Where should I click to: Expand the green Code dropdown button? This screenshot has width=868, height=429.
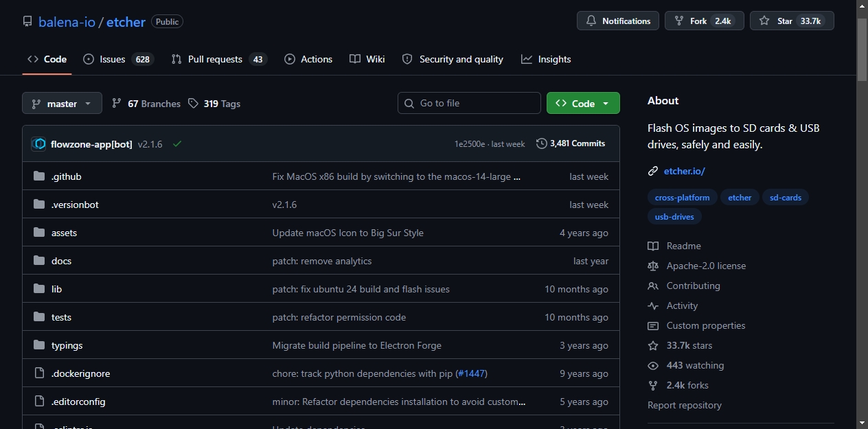coord(583,103)
